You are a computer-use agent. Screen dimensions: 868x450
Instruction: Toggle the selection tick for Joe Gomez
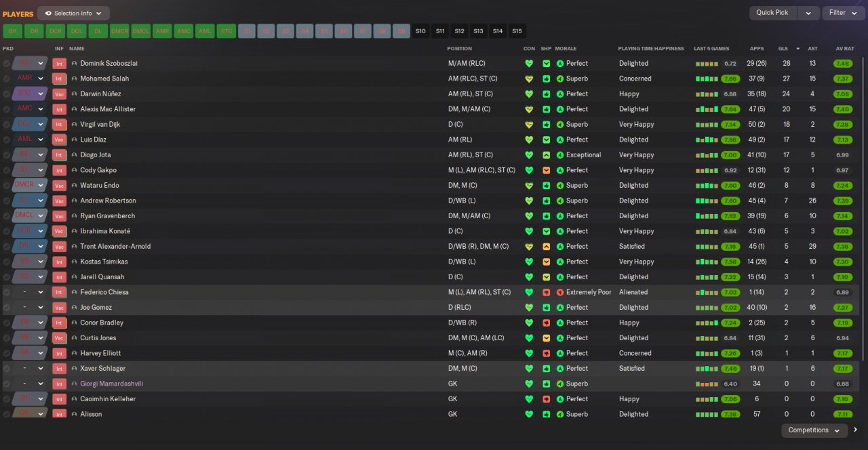click(7, 308)
